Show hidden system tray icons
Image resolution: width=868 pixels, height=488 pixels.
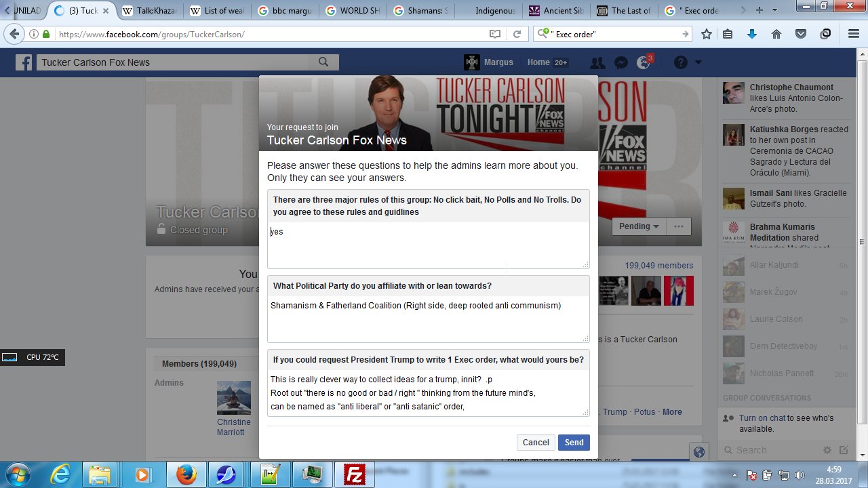click(735, 475)
